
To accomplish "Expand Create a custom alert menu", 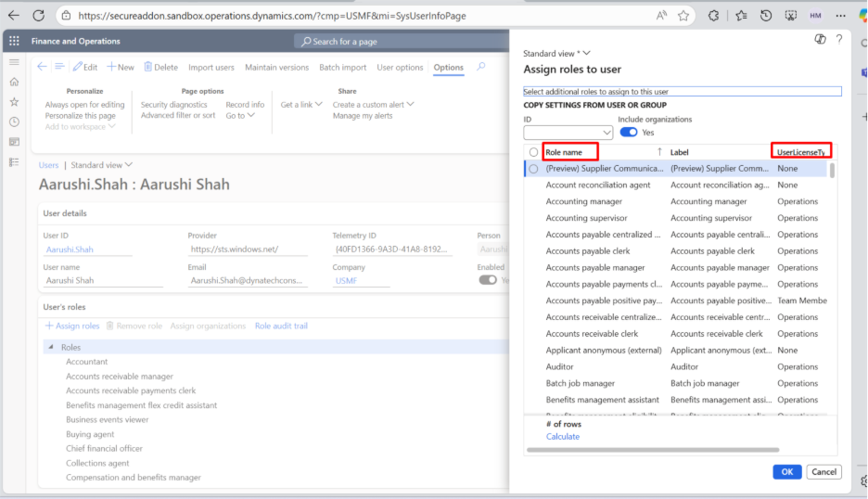I will [373, 104].
